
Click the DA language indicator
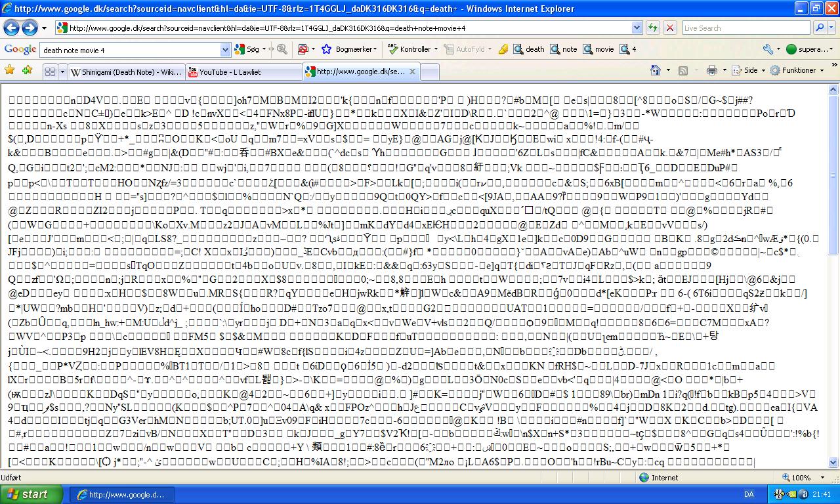[749, 495]
